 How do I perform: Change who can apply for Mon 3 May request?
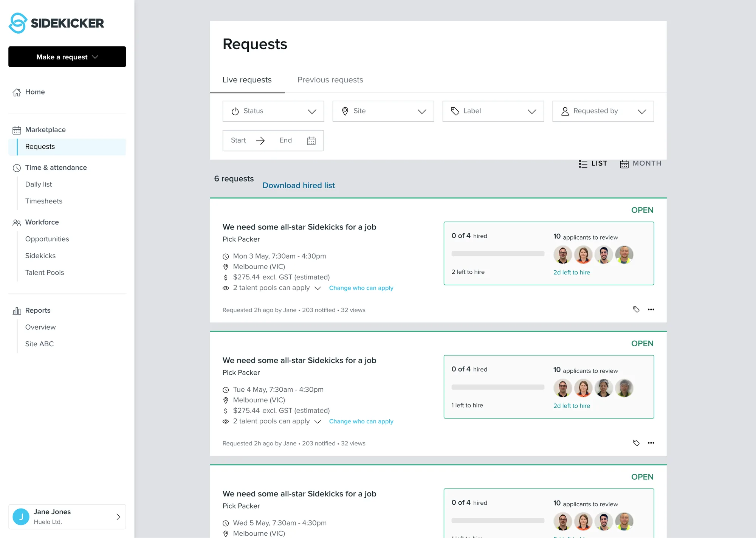tap(361, 288)
